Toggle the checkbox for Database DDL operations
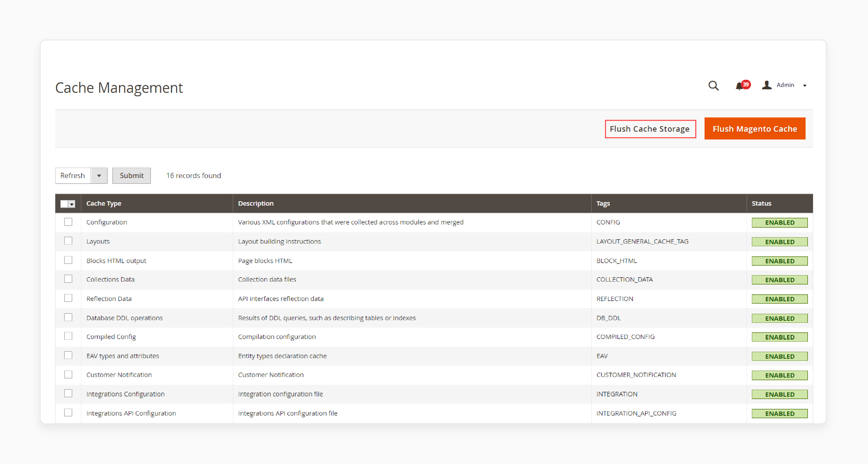This screenshot has height=464, width=868. [67, 318]
